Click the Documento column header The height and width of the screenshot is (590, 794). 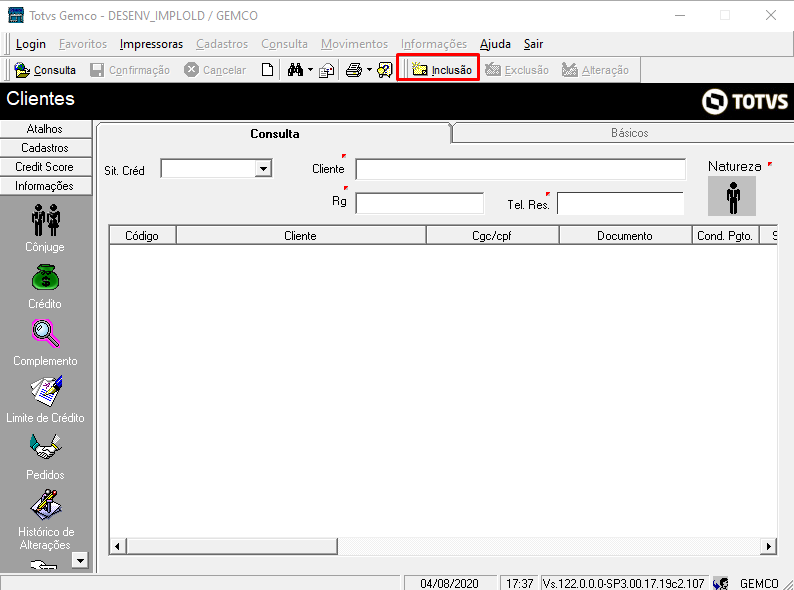[625, 235]
